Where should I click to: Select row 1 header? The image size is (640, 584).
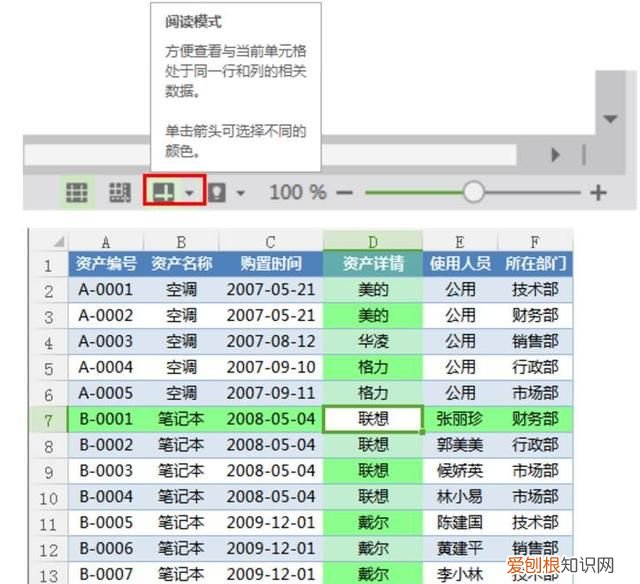[x=48, y=265]
